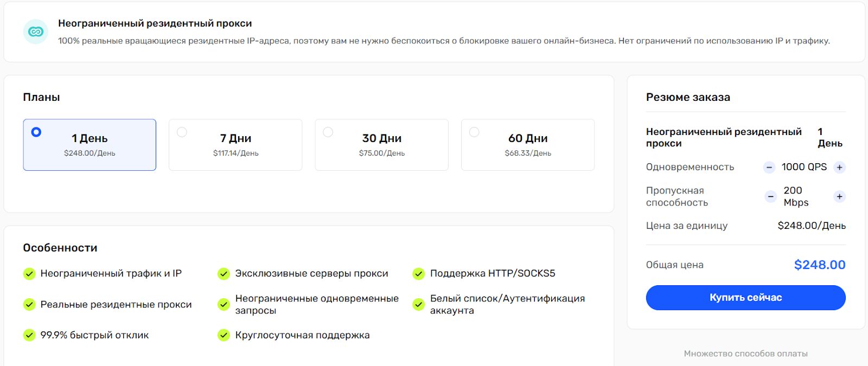Click the 60 Дни plan card at $68.33/День
This screenshot has height=366, width=868.
point(528,145)
